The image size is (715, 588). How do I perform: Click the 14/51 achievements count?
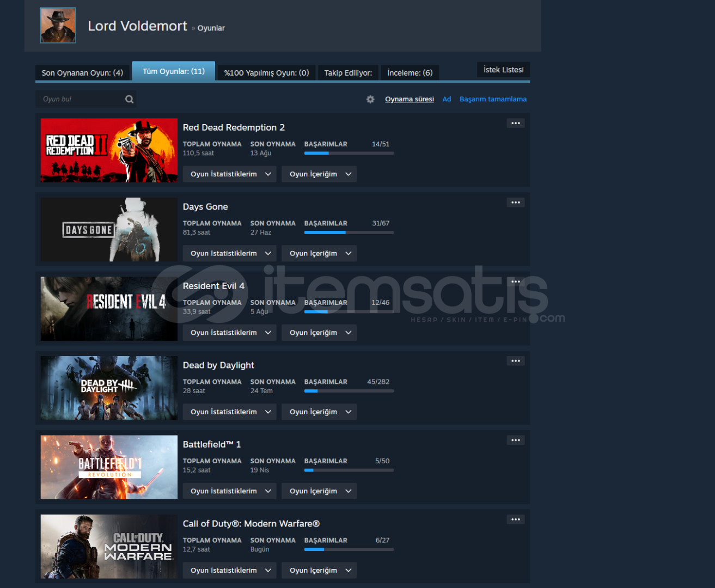(x=381, y=144)
